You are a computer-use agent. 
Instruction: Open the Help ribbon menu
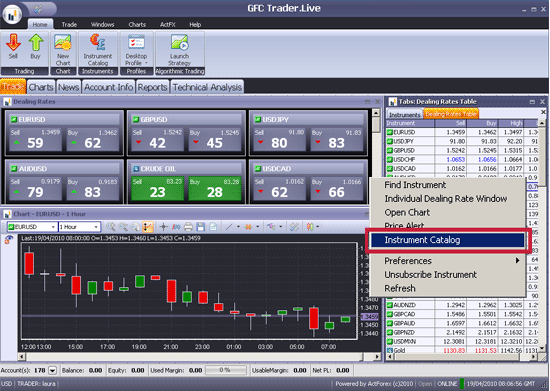[x=195, y=25]
